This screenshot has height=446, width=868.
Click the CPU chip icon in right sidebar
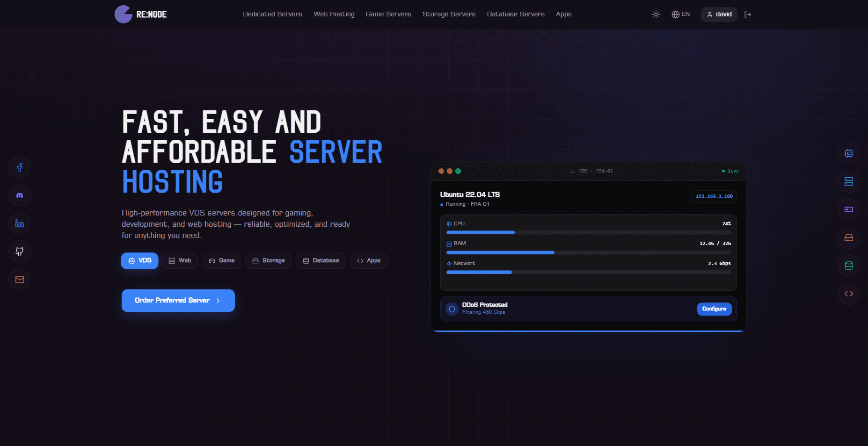[x=849, y=153]
